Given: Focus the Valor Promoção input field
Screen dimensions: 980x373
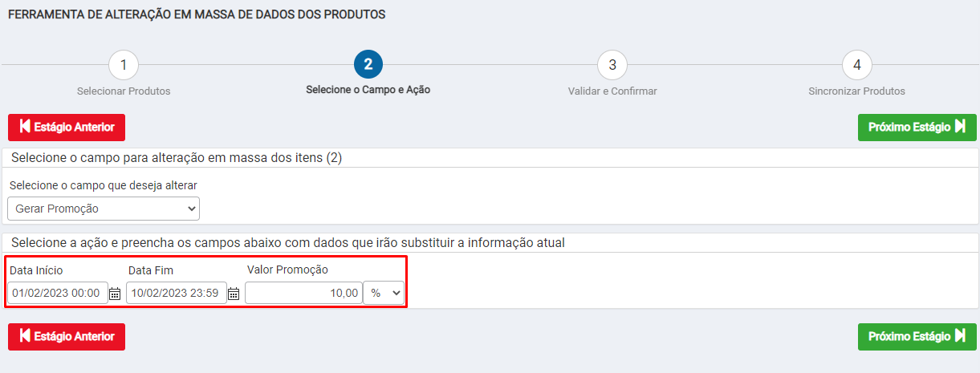Looking at the screenshot, I should [x=303, y=293].
